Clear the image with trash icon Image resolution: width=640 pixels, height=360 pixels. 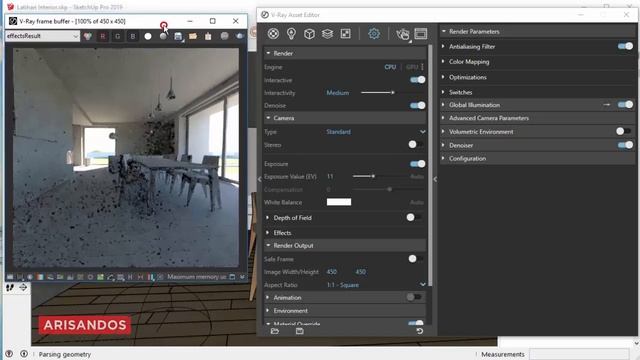(x=208, y=36)
